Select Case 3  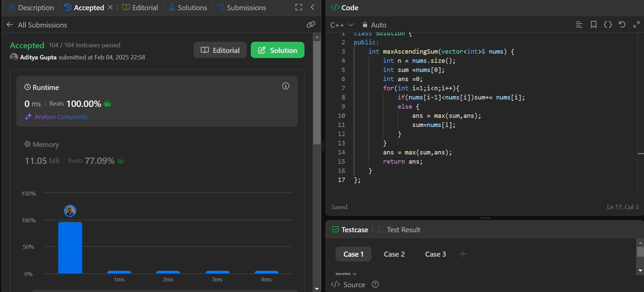coord(435,254)
